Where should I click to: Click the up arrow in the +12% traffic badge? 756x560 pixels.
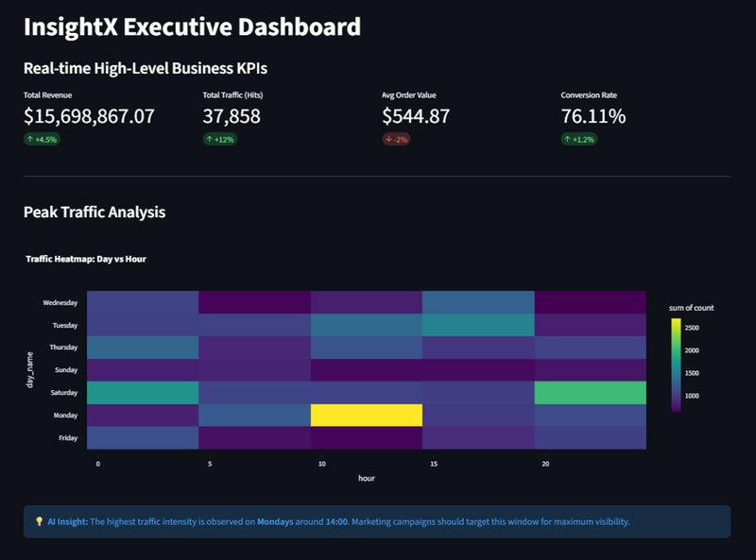pos(210,139)
